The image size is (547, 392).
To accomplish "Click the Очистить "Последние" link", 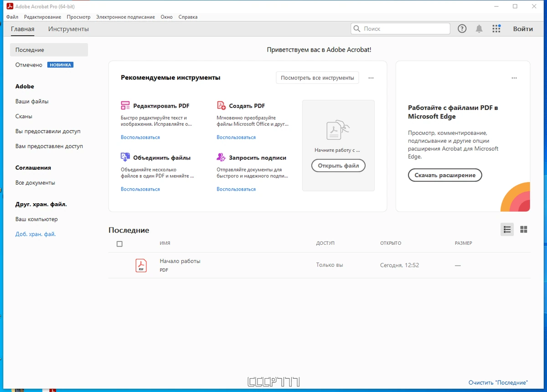I will 498,382.
